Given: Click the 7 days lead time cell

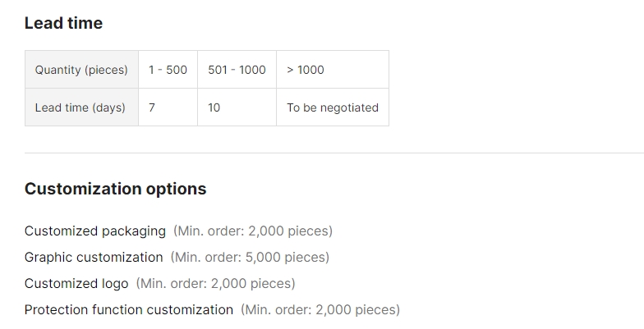Looking at the screenshot, I should (x=168, y=107).
